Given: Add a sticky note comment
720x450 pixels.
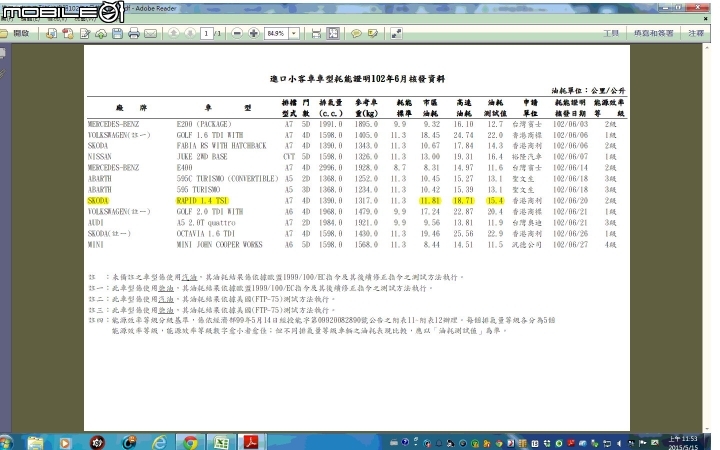Looking at the screenshot, I should (356, 33).
